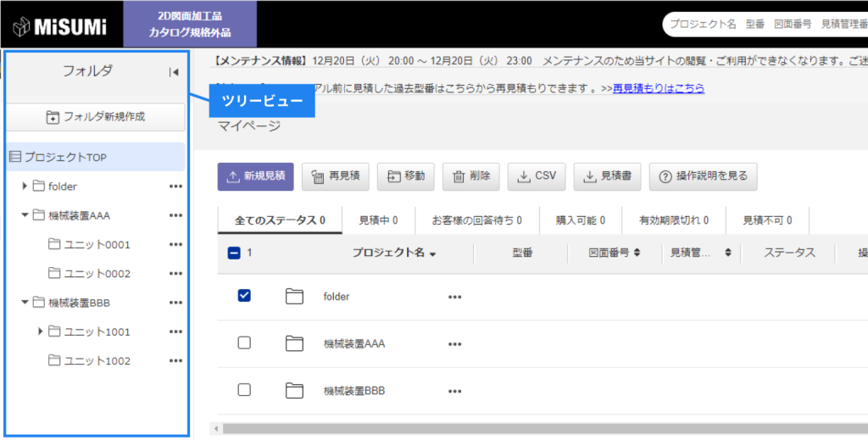
Task: Click the folder icon in folder table row
Action: tap(294, 296)
